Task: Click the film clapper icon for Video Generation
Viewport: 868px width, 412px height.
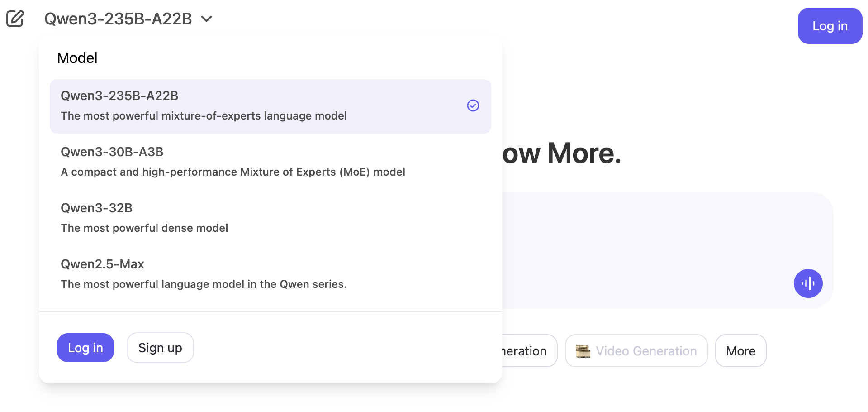Action: tap(583, 351)
